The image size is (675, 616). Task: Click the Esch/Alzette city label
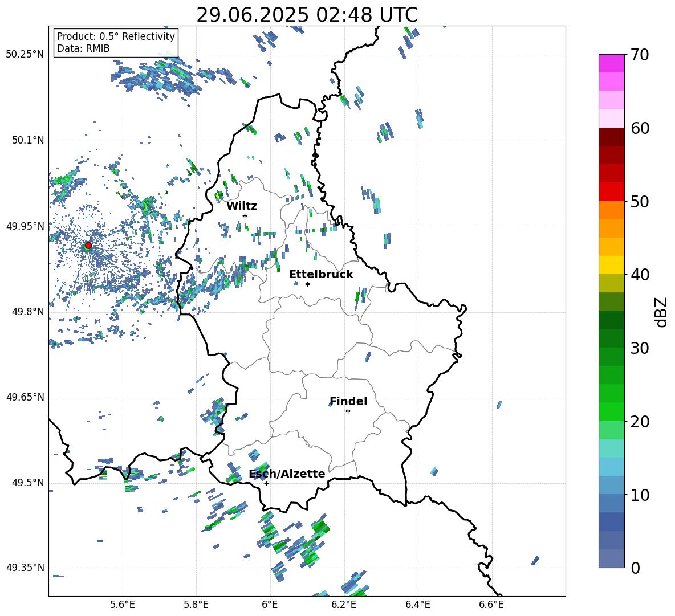pyautogui.click(x=287, y=474)
